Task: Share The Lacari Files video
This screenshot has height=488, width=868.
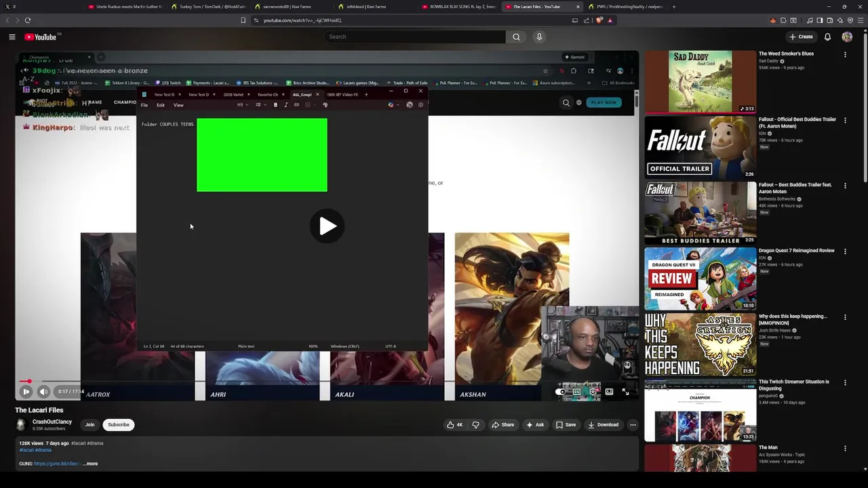Action: 502,425
